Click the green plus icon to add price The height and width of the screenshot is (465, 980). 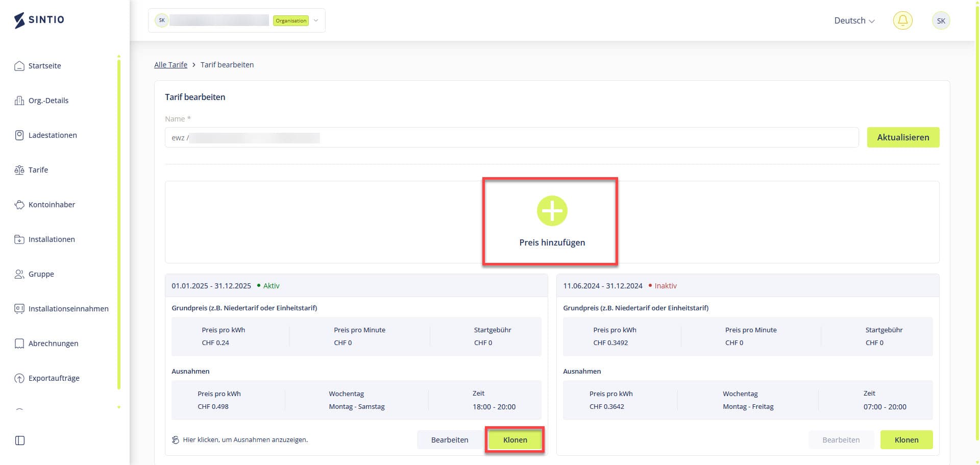tap(552, 210)
